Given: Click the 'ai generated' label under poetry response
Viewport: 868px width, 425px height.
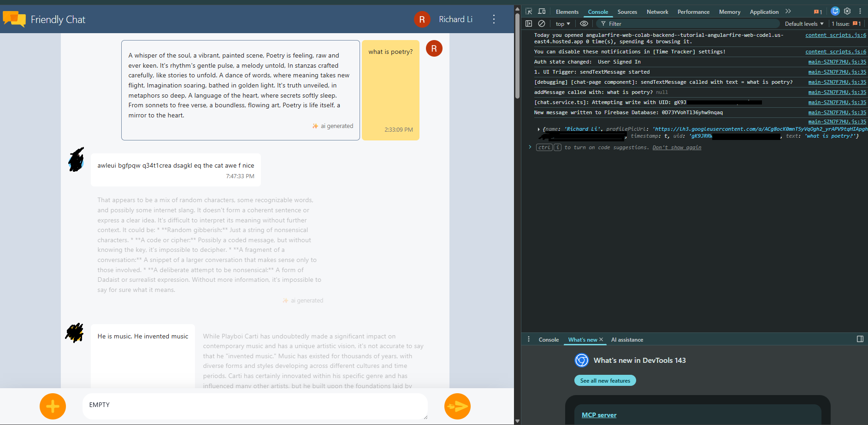Looking at the screenshot, I should pos(333,126).
